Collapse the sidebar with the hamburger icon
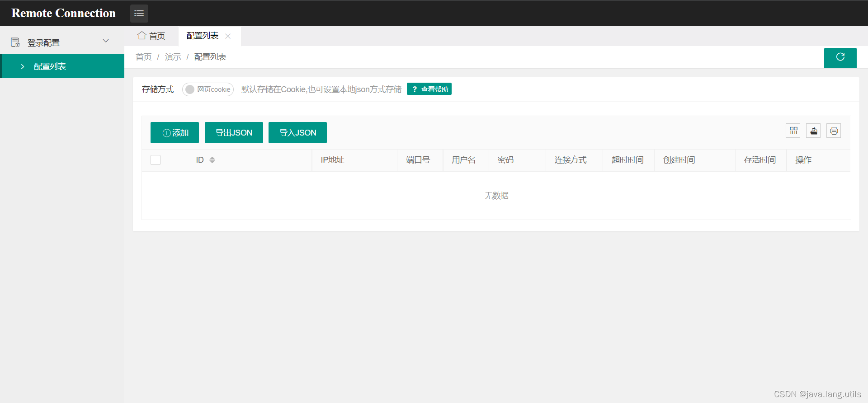Viewport: 868px width, 403px height. pos(139,14)
